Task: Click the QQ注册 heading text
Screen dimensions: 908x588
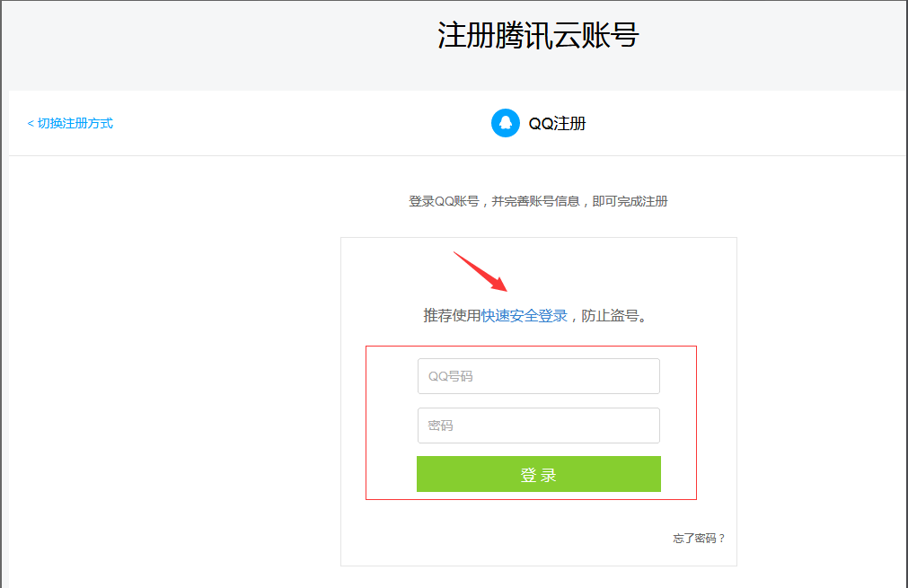Action: (557, 123)
